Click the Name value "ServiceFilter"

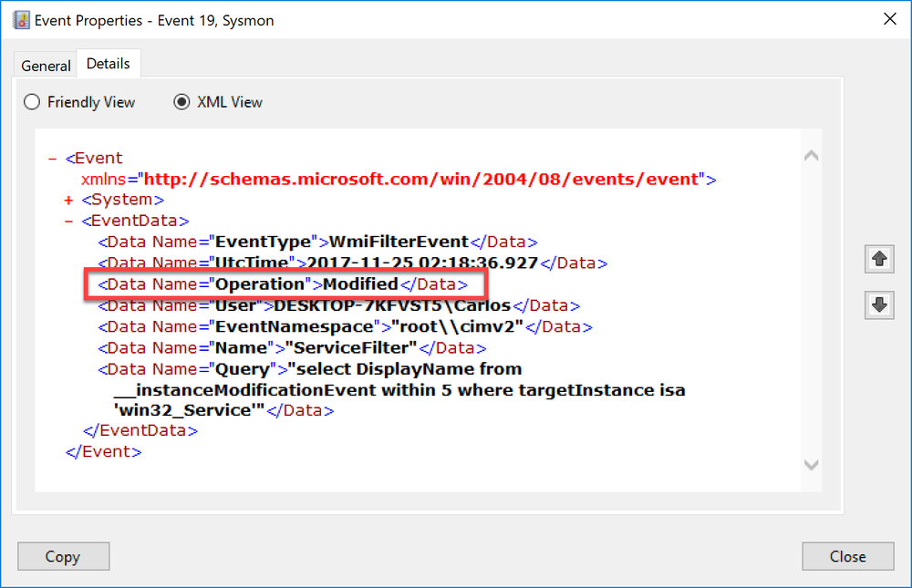[x=351, y=348]
